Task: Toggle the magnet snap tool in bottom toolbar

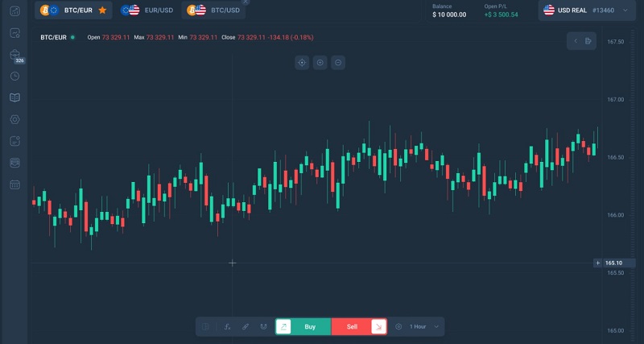Action: click(x=263, y=326)
